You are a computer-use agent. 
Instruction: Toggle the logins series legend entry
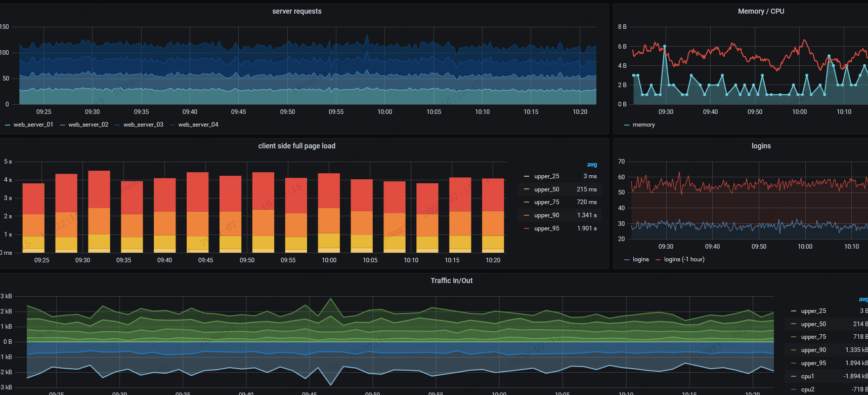pos(640,259)
